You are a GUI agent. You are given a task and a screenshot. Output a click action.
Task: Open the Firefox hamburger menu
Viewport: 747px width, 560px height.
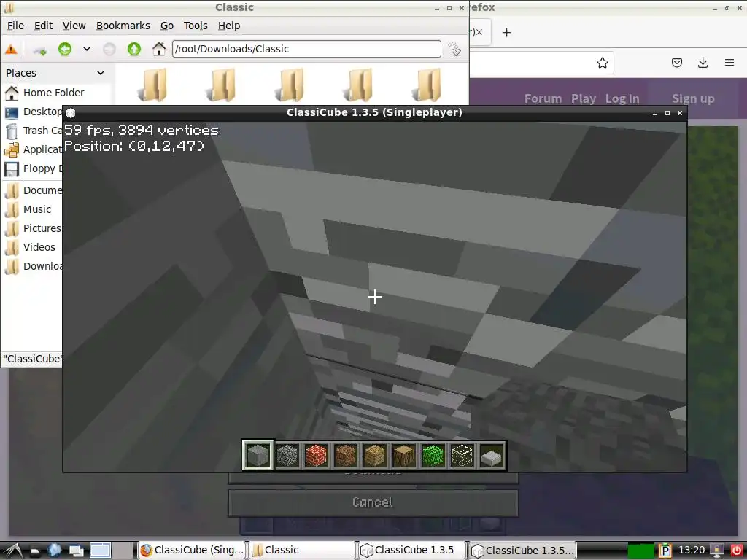729,63
